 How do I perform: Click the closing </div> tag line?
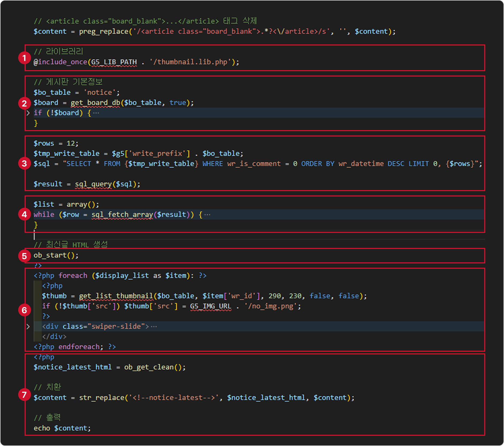[54, 337]
